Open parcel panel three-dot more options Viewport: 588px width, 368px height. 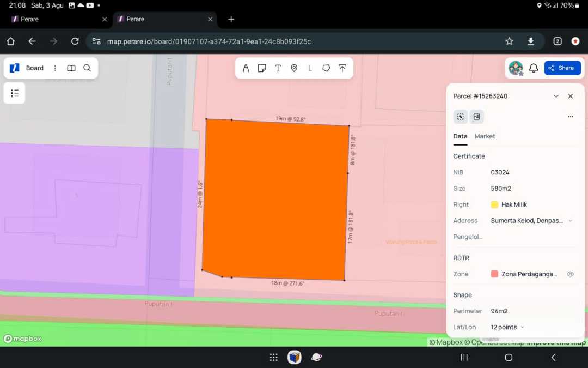pyautogui.click(x=570, y=117)
